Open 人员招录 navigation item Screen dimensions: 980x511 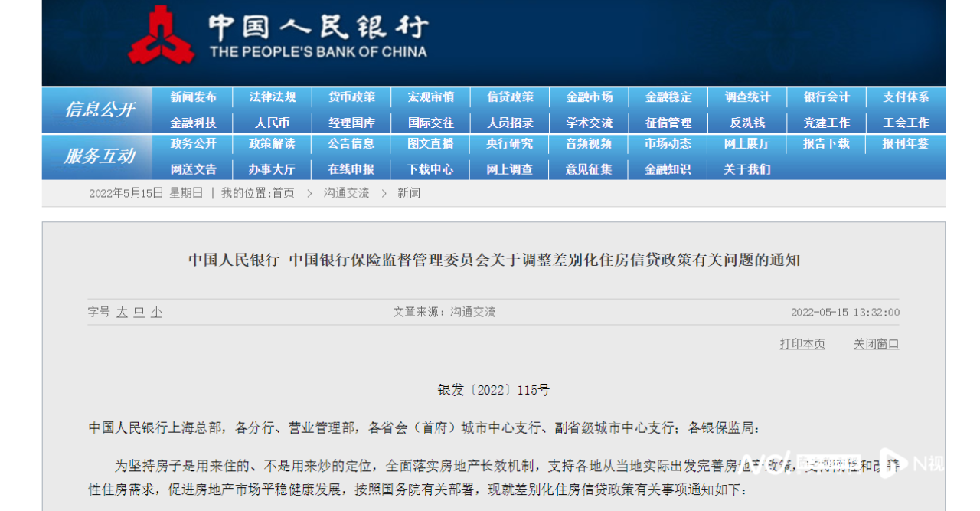[x=510, y=123]
